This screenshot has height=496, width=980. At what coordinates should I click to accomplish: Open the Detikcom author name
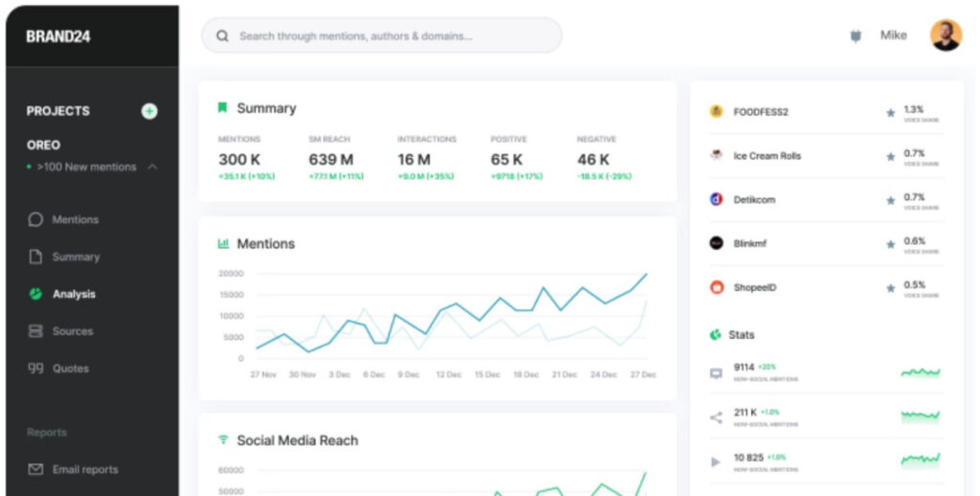(x=754, y=199)
